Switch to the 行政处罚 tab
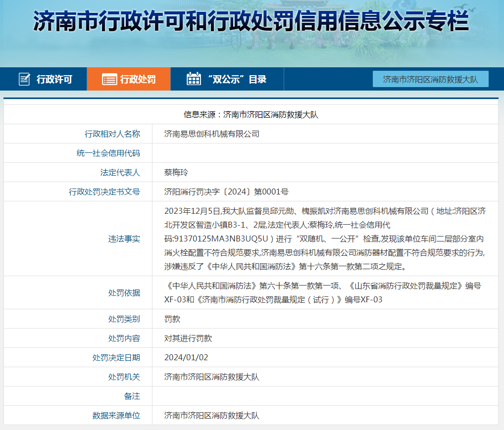The image size is (504, 430). 129,79
